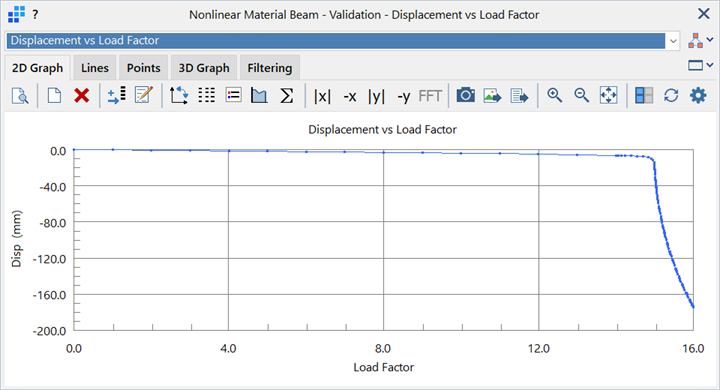Toggle the dotted grid icon
This screenshot has height=390, width=720.
pyautogui.click(x=206, y=96)
